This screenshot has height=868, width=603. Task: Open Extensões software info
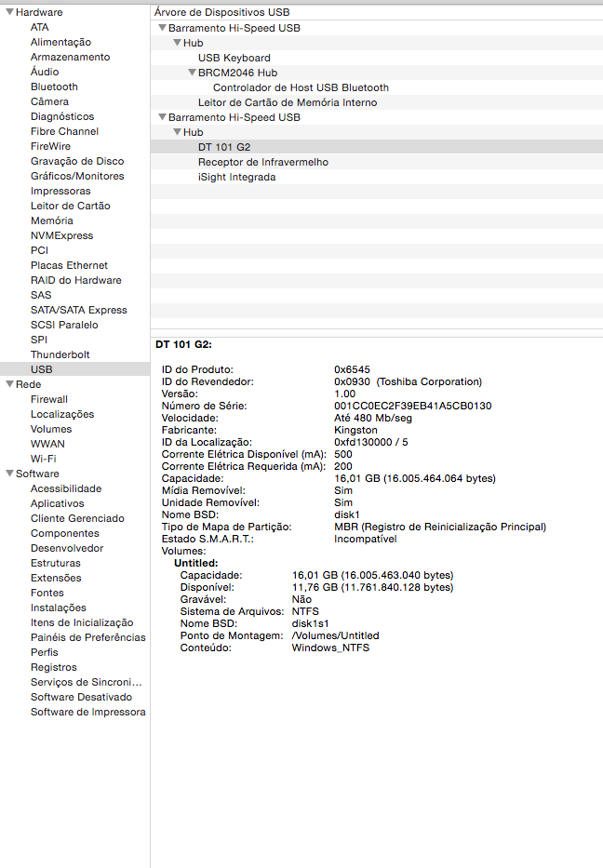pos(56,579)
